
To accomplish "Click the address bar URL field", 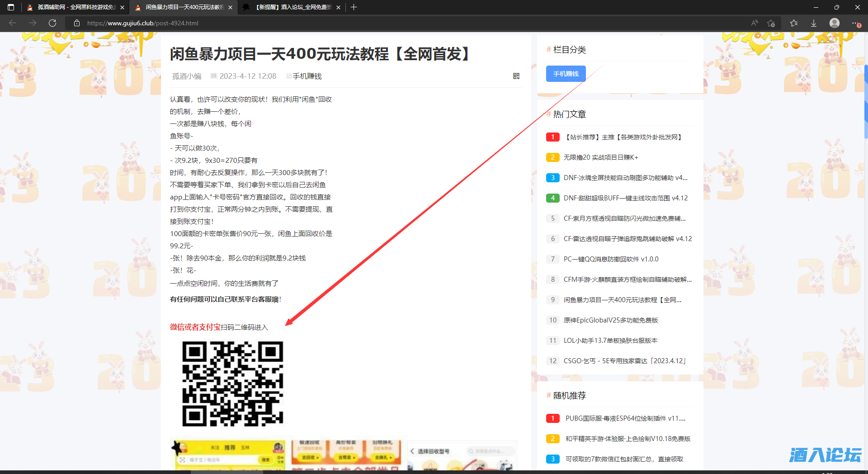I will pos(407,23).
